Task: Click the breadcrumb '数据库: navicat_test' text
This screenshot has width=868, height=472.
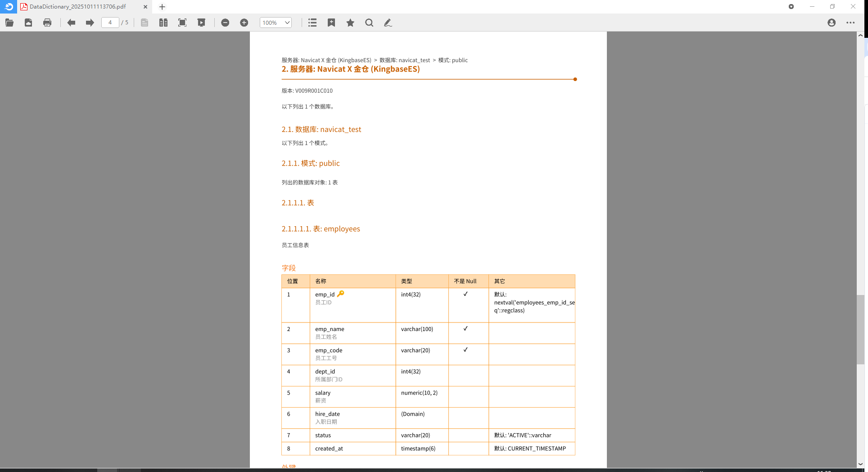Action: pyautogui.click(x=405, y=60)
